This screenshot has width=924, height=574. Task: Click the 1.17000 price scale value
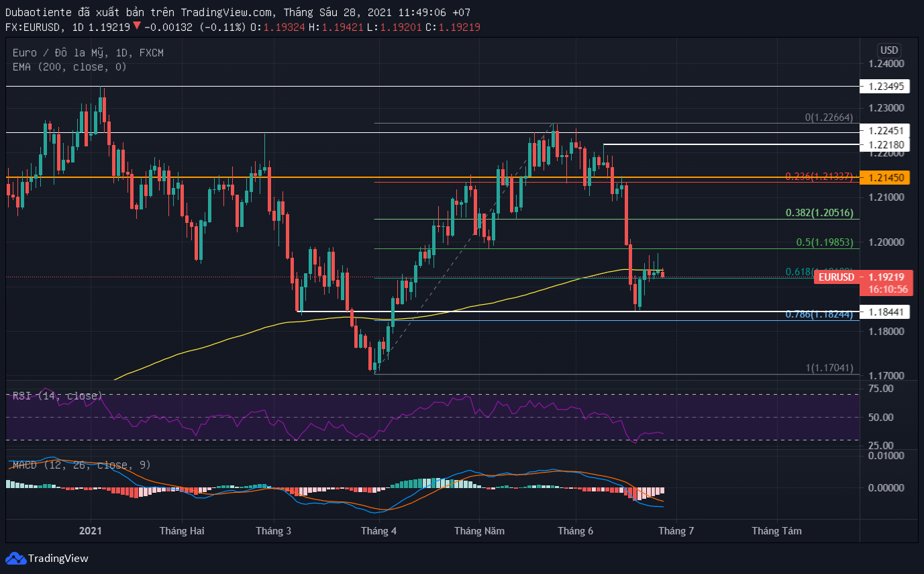[886, 375]
